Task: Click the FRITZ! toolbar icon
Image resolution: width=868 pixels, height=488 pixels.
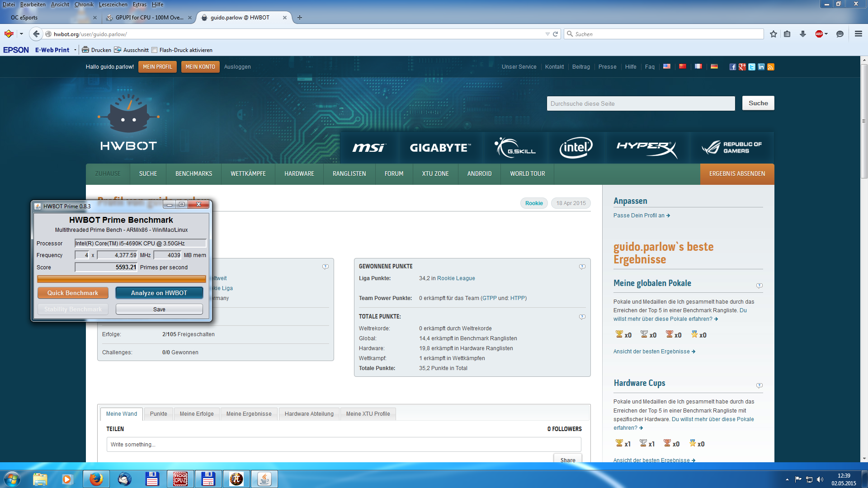Action: (x=9, y=34)
